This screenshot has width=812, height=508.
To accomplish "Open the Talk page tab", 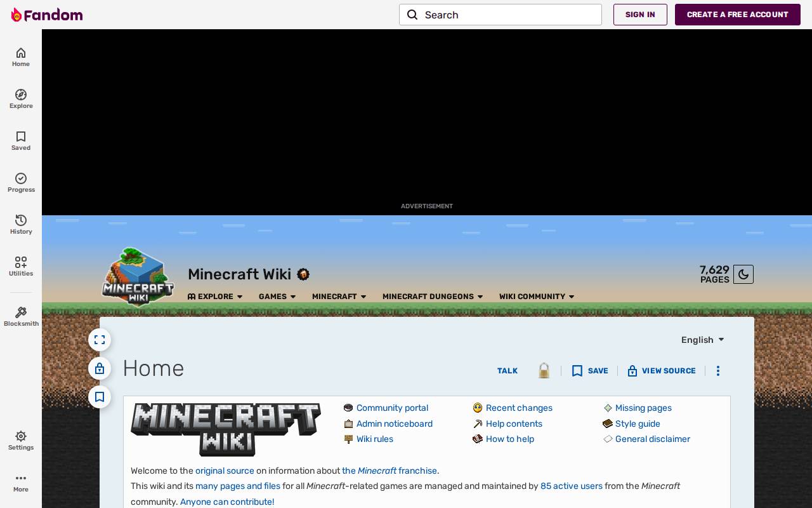I will (x=507, y=371).
